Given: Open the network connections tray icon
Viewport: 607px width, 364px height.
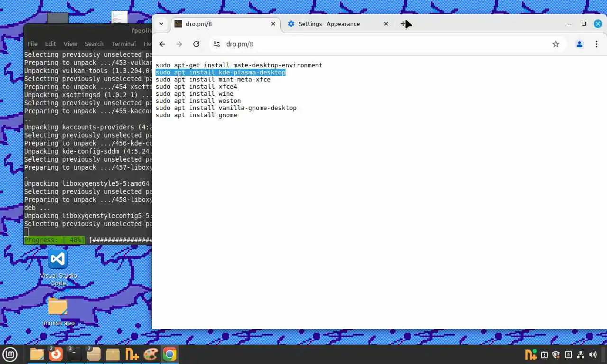Looking at the screenshot, I should pos(580,355).
